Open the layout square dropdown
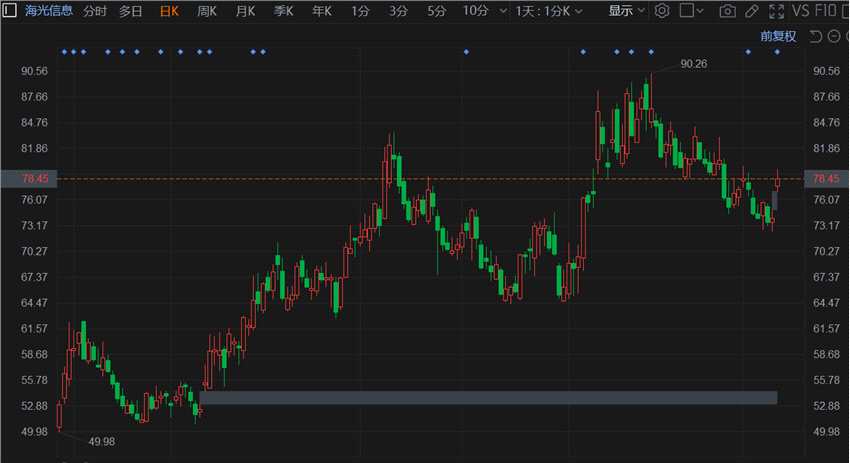Image resolution: width=850 pixels, height=463 pixels. [692, 11]
